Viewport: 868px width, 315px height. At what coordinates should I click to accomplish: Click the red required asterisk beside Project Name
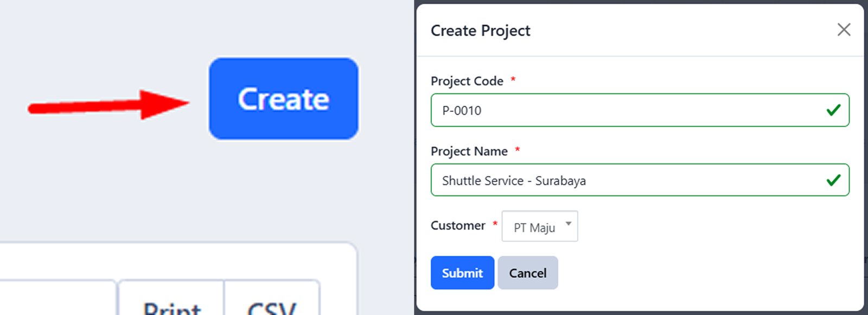tap(517, 148)
